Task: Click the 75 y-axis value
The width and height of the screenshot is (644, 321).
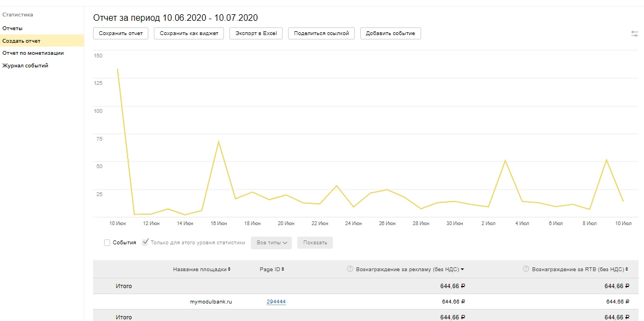Action: point(99,139)
